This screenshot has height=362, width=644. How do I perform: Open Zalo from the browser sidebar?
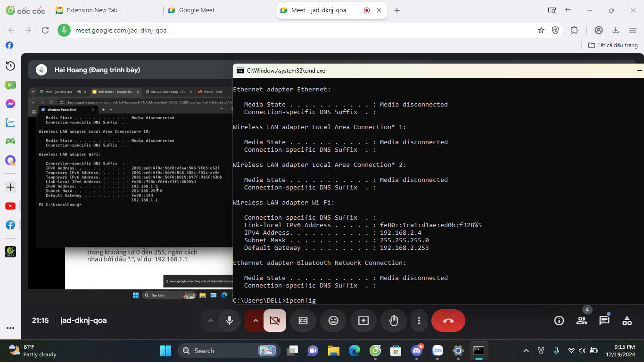click(10, 123)
